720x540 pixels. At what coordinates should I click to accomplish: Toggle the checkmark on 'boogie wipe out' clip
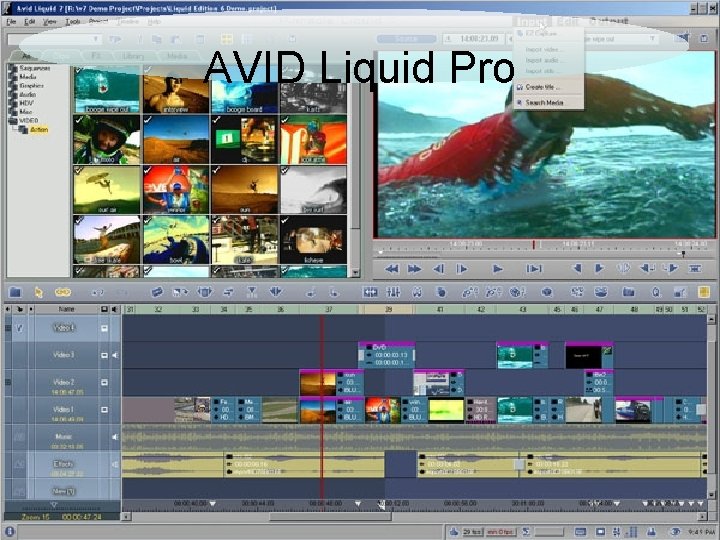click(x=79, y=71)
